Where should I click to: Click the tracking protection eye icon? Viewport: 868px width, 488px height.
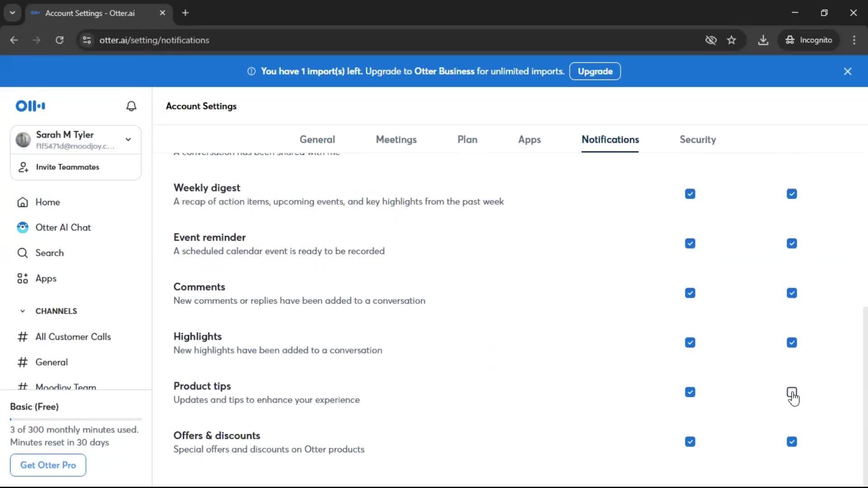click(711, 40)
